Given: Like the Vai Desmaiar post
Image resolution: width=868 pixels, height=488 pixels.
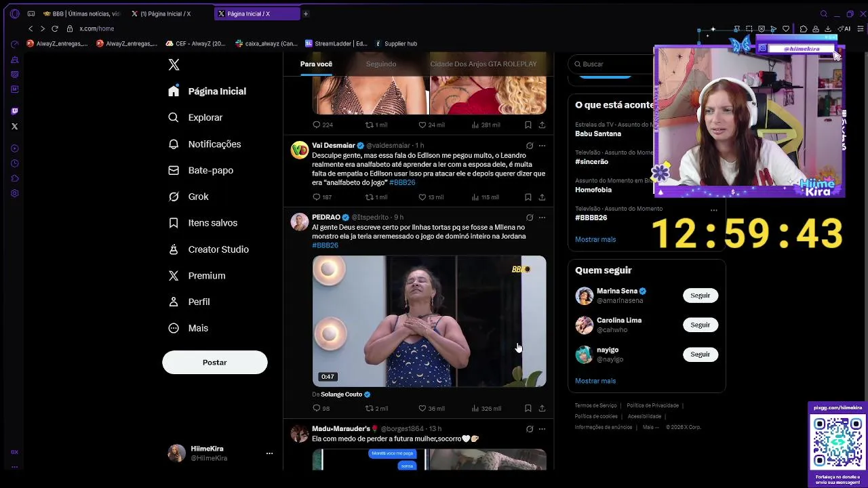Looking at the screenshot, I should (431, 197).
